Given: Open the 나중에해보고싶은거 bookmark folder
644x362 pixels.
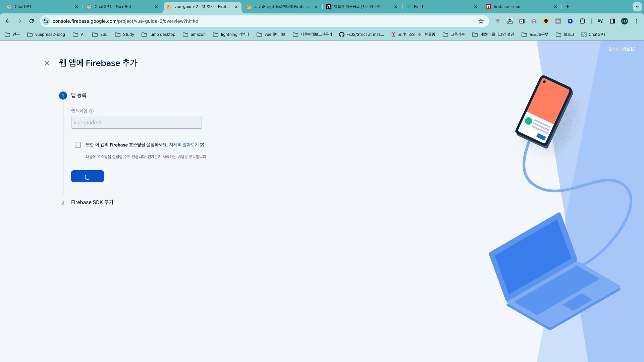Looking at the screenshot, I should [312, 35].
